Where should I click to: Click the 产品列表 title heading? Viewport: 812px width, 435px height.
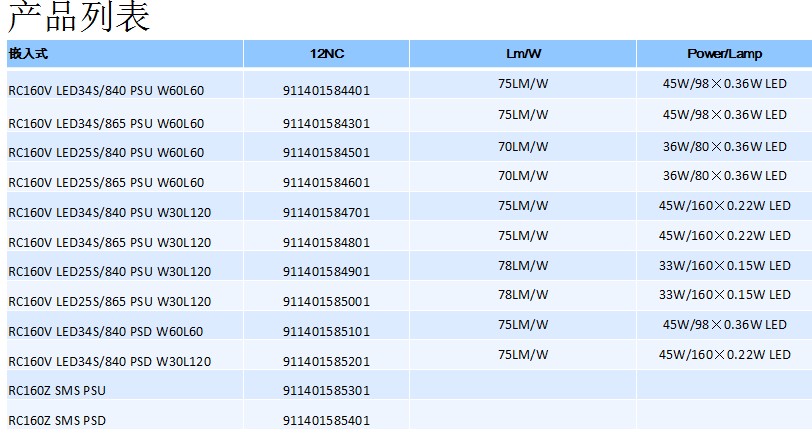click(79, 18)
